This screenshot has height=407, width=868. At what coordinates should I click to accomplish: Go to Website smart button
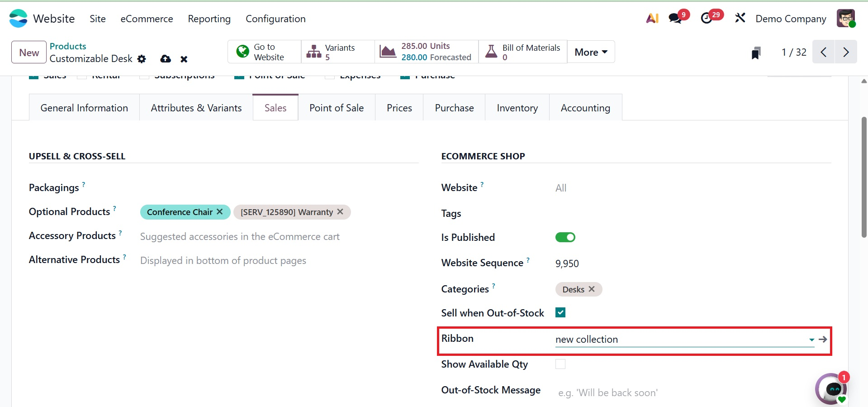(264, 52)
